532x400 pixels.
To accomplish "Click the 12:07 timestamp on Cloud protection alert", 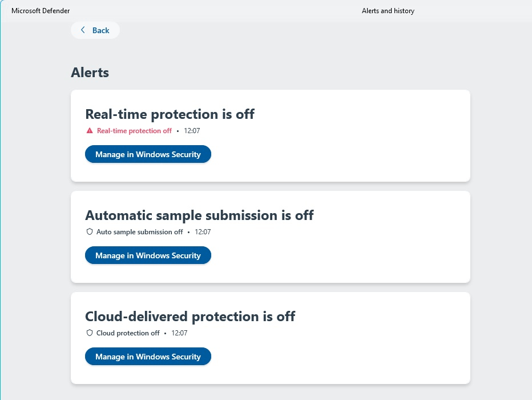I will point(179,333).
